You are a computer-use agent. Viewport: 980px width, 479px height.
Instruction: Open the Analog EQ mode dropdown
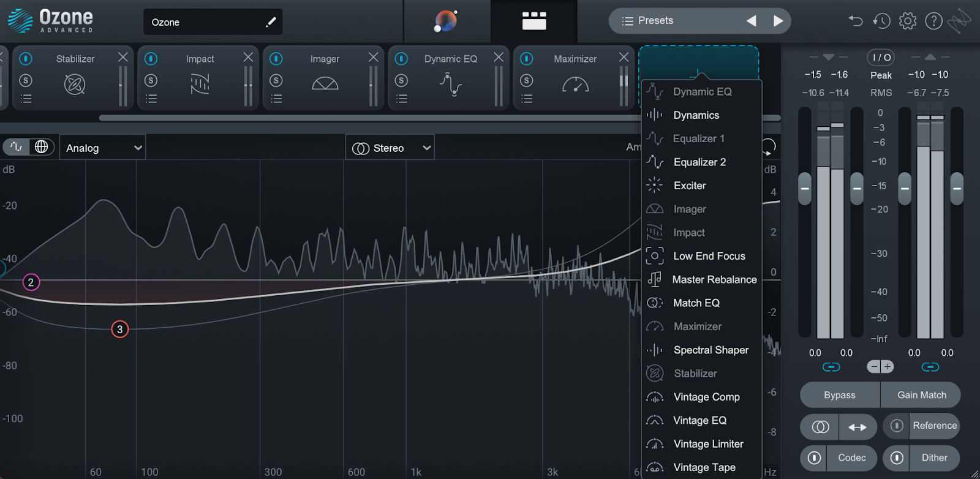tap(102, 148)
